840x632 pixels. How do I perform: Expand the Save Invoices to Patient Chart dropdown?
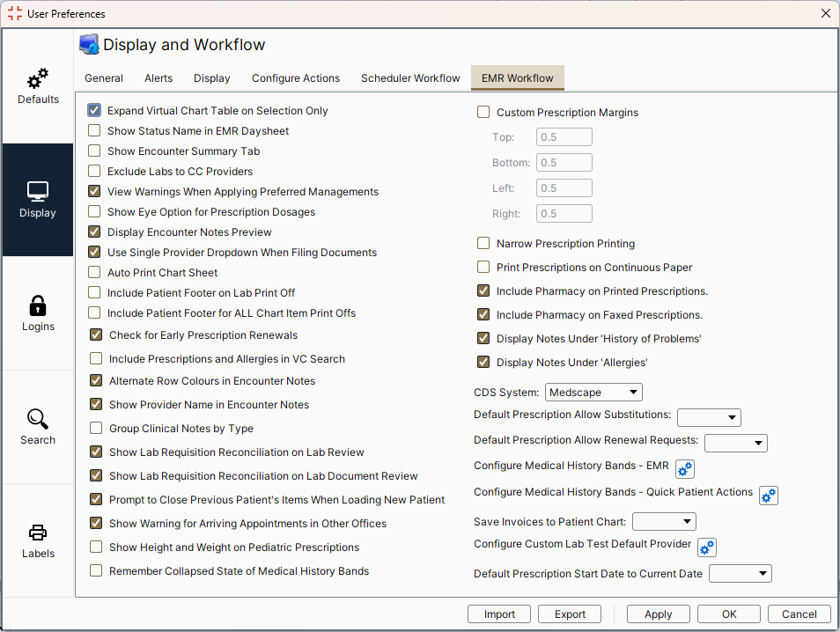pyautogui.click(x=664, y=521)
